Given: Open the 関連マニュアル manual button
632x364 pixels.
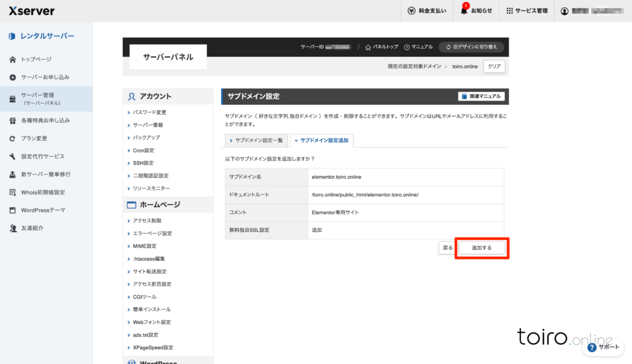Looking at the screenshot, I should tap(481, 96).
